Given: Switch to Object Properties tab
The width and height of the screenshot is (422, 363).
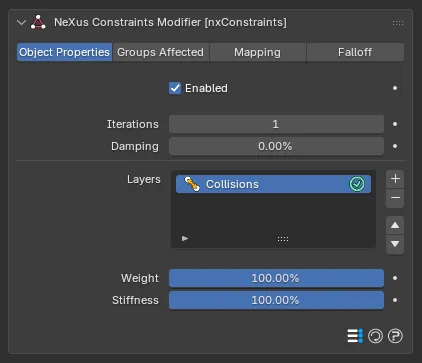Looking at the screenshot, I should [64, 52].
